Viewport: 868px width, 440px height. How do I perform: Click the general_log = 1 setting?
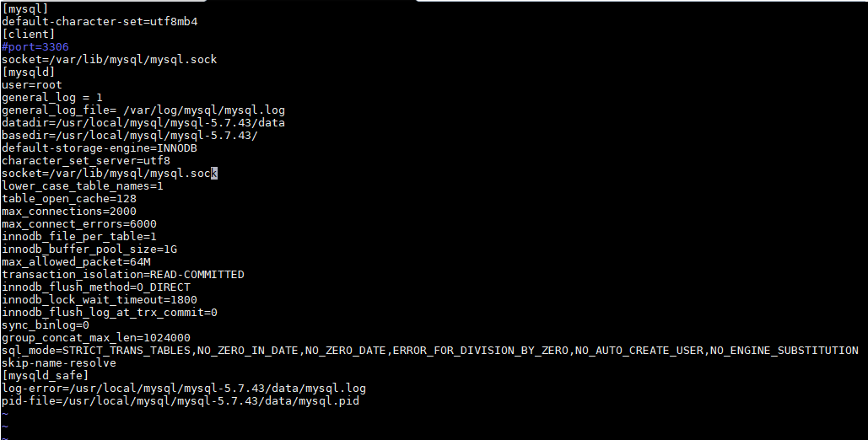point(52,98)
